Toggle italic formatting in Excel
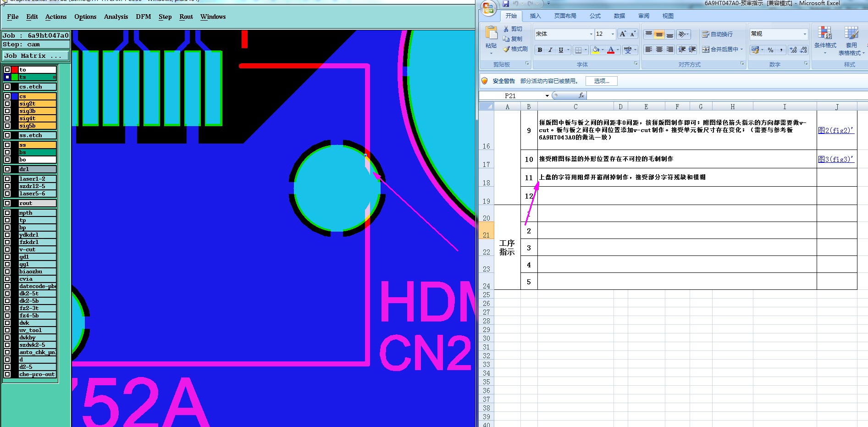868x427 pixels. point(550,50)
